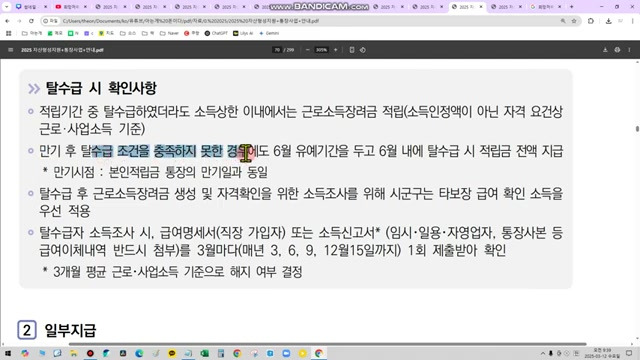Screen dimensions: 640x360
Task: Open a new browser tab
Action: pos(571,7)
